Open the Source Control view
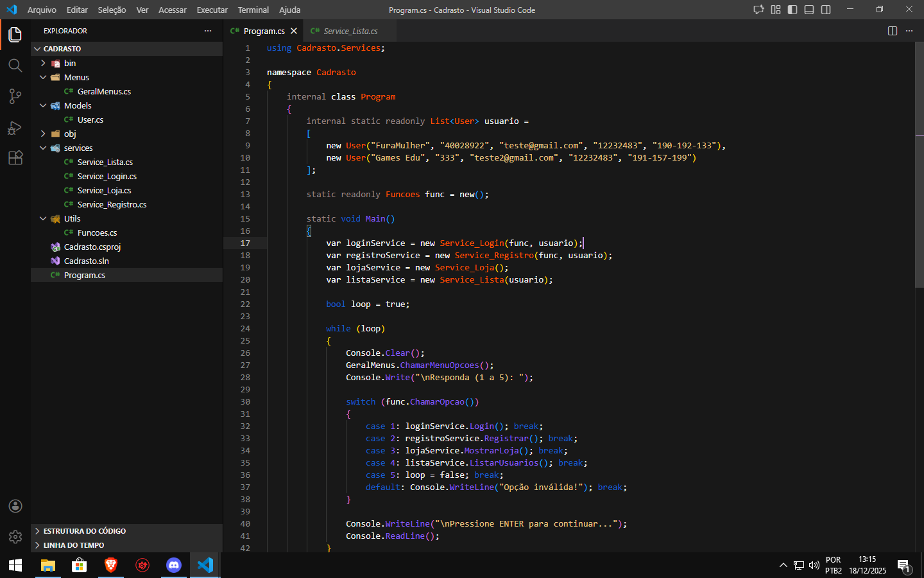This screenshot has height=578, width=924. [15, 96]
